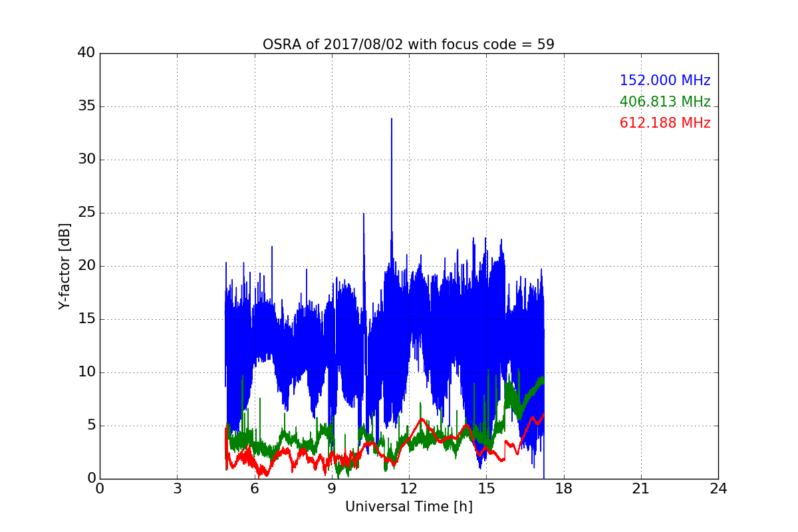Viewport: 798px width, 532px height.
Task: Click x-axis tick label 21
Action: (x=641, y=489)
